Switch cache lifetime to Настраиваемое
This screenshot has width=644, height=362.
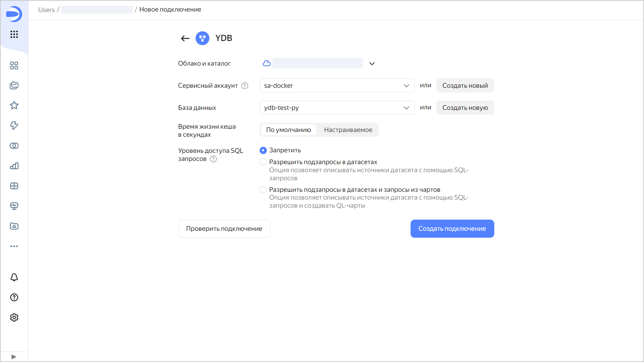tap(348, 130)
